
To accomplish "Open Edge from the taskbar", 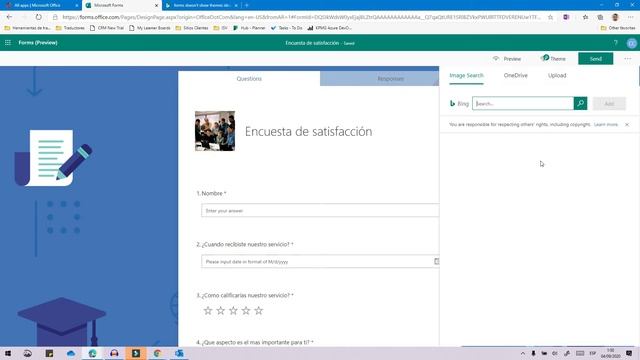I will point(92,353).
